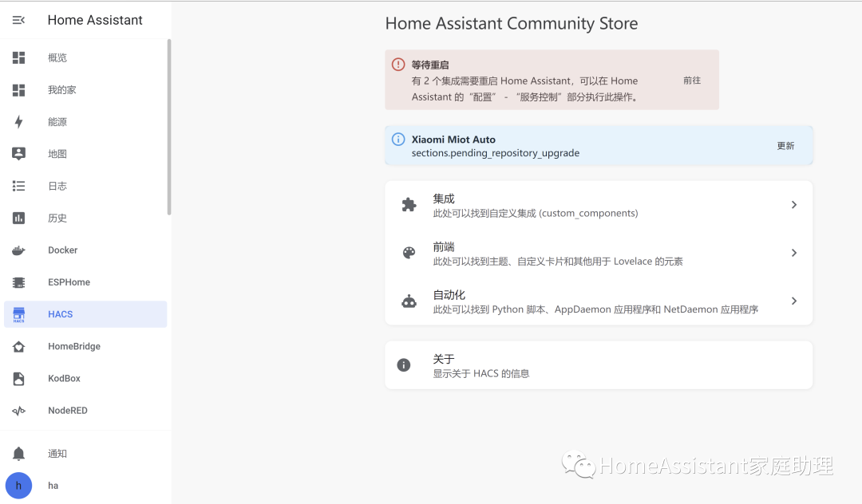Click the Docker whale icon
862x504 pixels.
[x=18, y=250]
